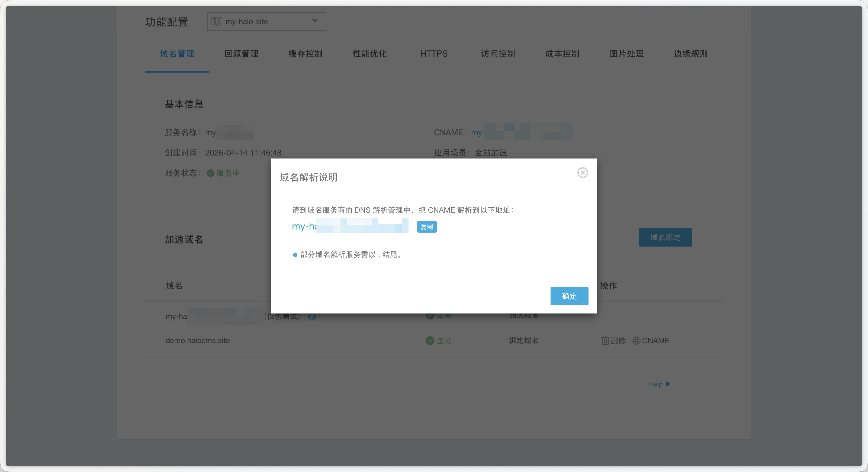Viewport: 868px width, 472px height.
Task: Switch to 缓存控制 tab
Action: pos(305,54)
